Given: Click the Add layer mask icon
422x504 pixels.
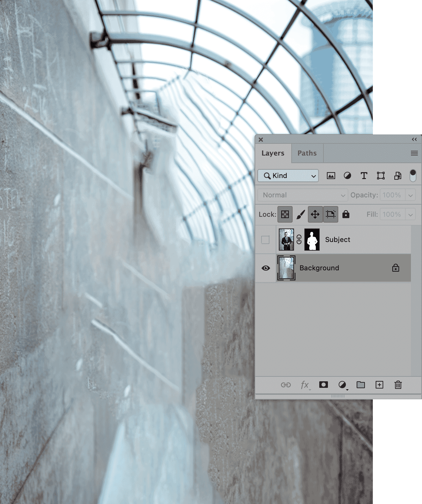Looking at the screenshot, I should click(x=323, y=385).
